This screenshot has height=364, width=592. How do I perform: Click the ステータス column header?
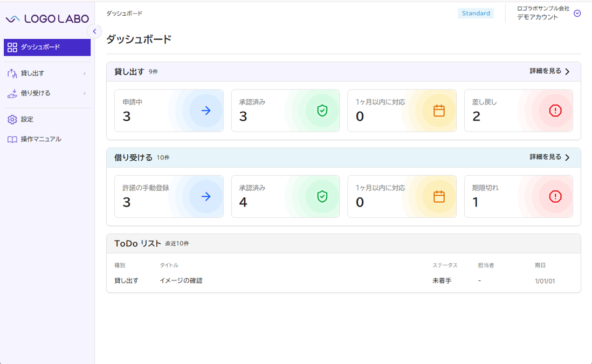[x=445, y=265]
